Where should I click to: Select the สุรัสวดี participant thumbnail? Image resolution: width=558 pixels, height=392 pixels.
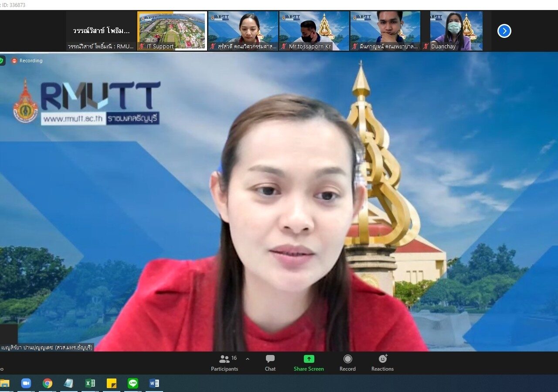click(243, 31)
